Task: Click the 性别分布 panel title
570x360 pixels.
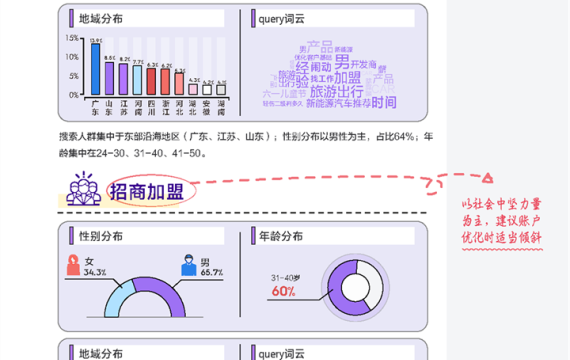Action: pyautogui.click(x=101, y=236)
